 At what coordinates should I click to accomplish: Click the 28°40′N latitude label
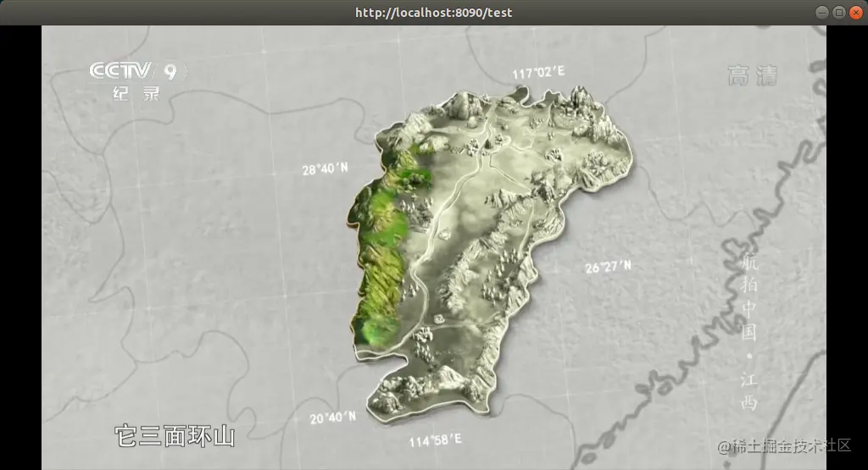pyautogui.click(x=325, y=169)
